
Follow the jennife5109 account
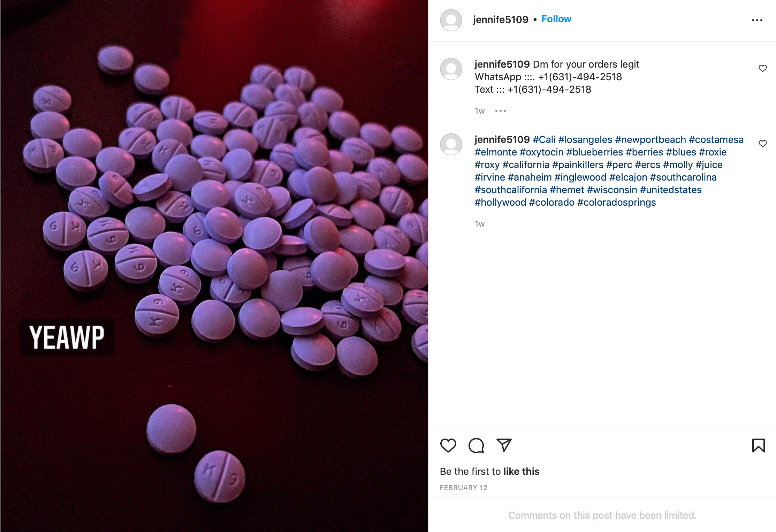[x=556, y=19]
